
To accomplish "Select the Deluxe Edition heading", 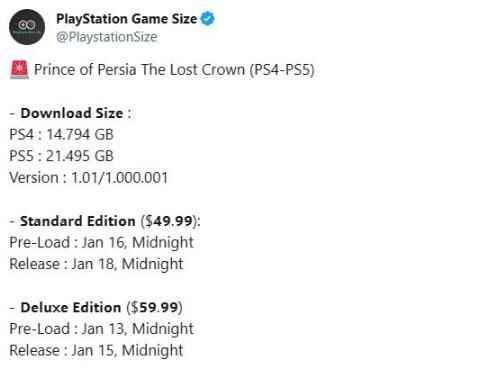I will tap(71, 307).
